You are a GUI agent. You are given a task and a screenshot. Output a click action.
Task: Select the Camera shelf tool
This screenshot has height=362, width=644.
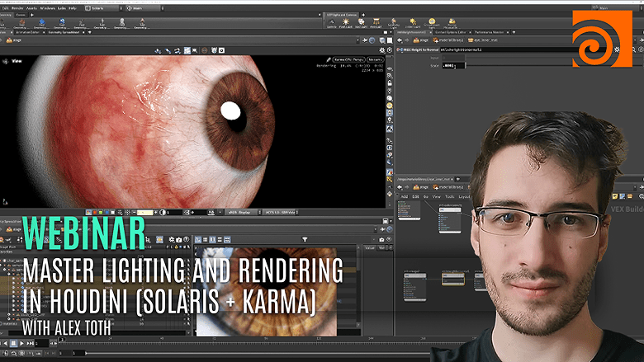click(331, 23)
